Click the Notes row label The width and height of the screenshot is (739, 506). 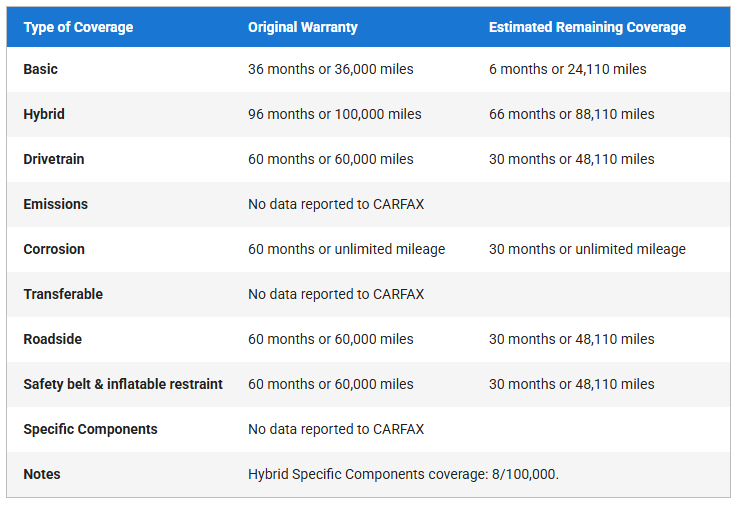(x=42, y=474)
